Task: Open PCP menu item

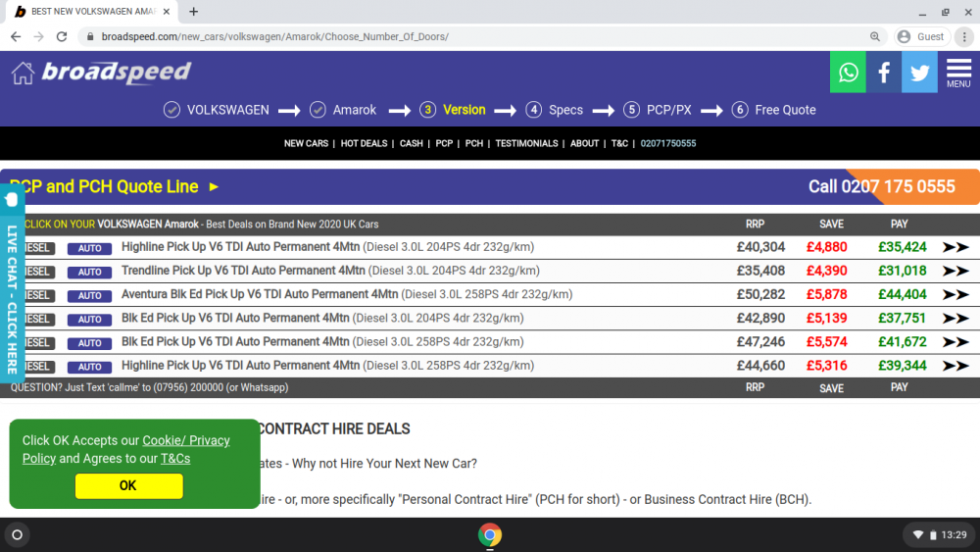Action: (x=444, y=144)
